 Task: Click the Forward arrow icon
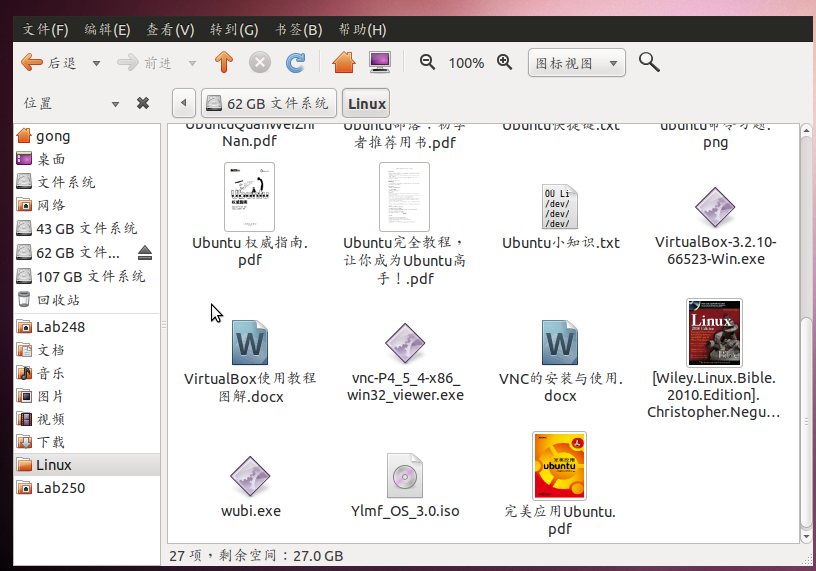click(128, 62)
